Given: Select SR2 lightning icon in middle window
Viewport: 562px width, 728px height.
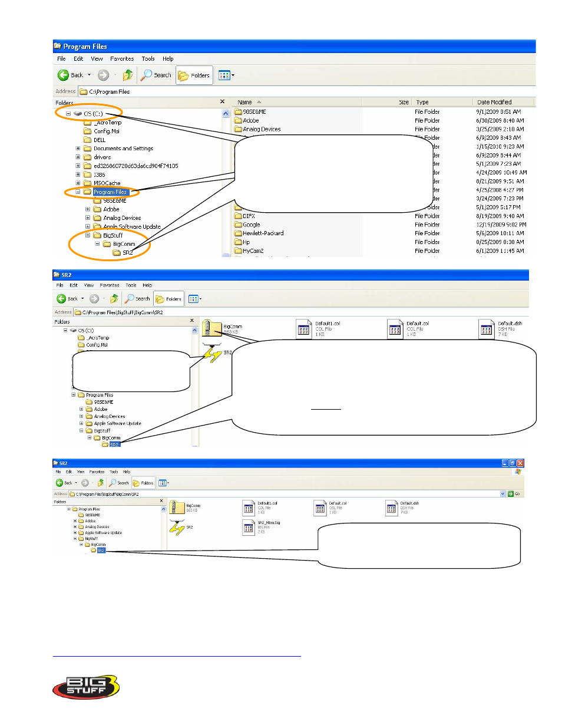Looking at the screenshot, I should [211, 354].
